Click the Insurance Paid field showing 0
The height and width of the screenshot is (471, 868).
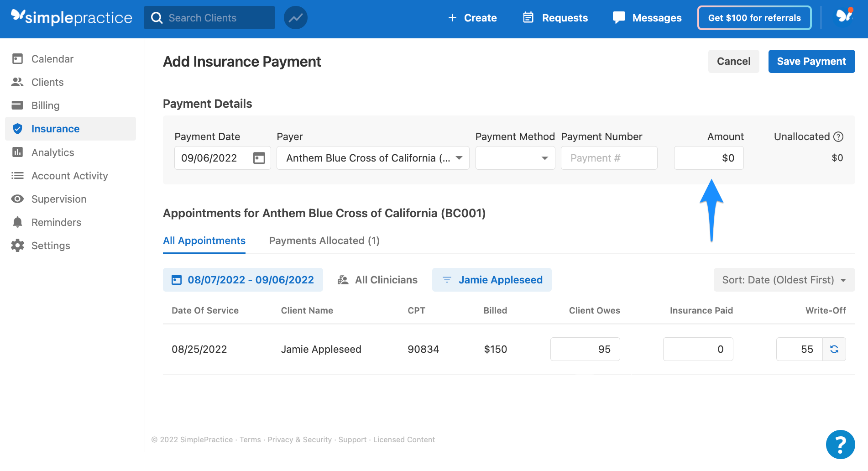698,349
